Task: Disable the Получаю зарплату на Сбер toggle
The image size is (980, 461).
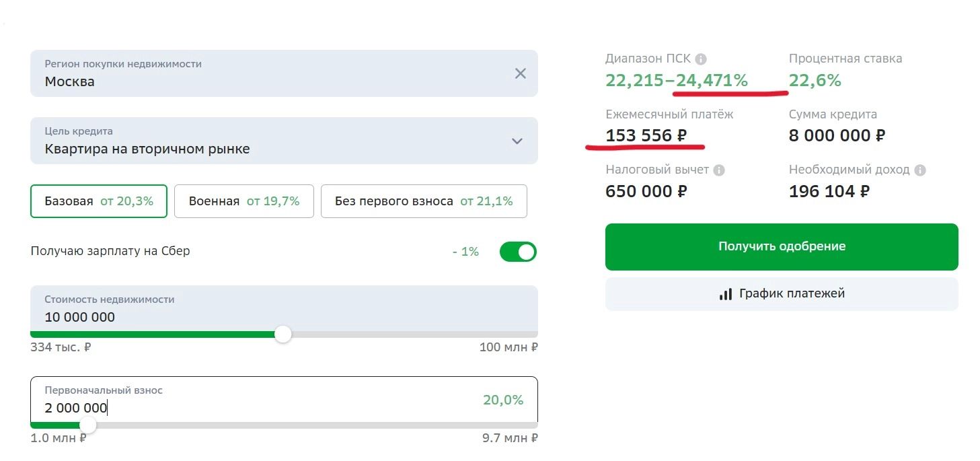Action: (x=518, y=252)
